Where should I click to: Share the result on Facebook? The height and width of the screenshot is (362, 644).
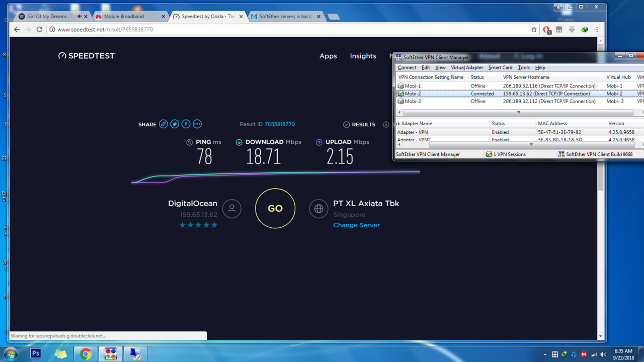pyautogui.click(x=186, y=124)
